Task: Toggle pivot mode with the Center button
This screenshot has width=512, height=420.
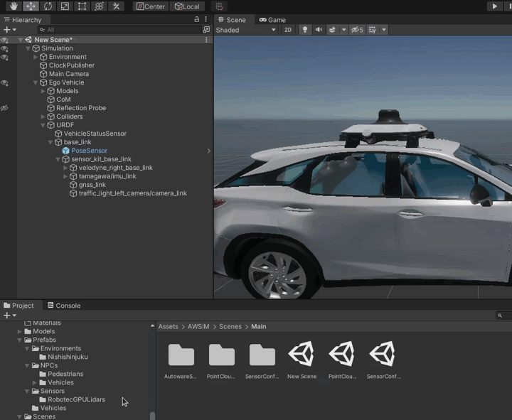Action: [x=151, y=6]
